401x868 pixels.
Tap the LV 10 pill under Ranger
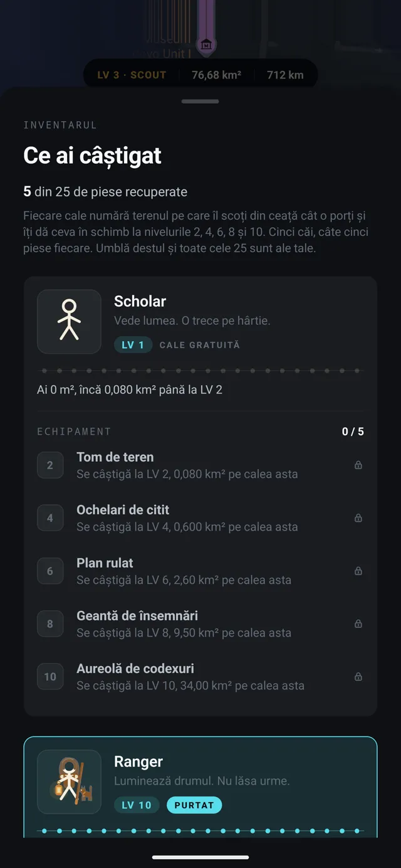137,805
